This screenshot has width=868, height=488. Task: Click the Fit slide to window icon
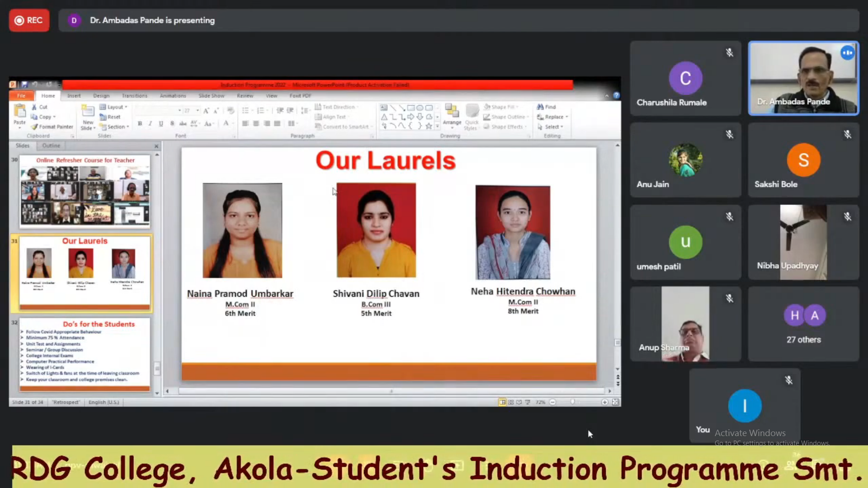click(615, 402)
